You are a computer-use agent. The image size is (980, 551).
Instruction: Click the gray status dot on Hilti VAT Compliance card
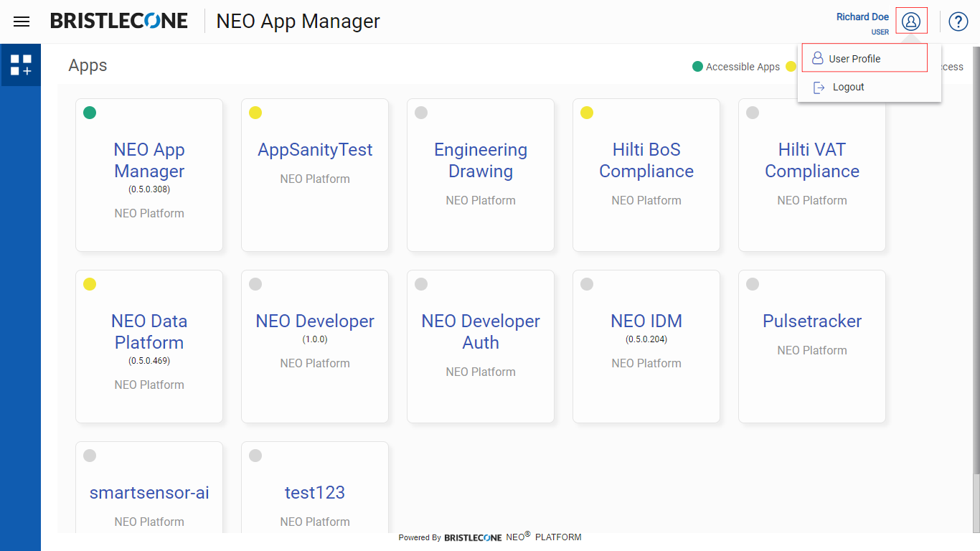click(x=753, y=113)
